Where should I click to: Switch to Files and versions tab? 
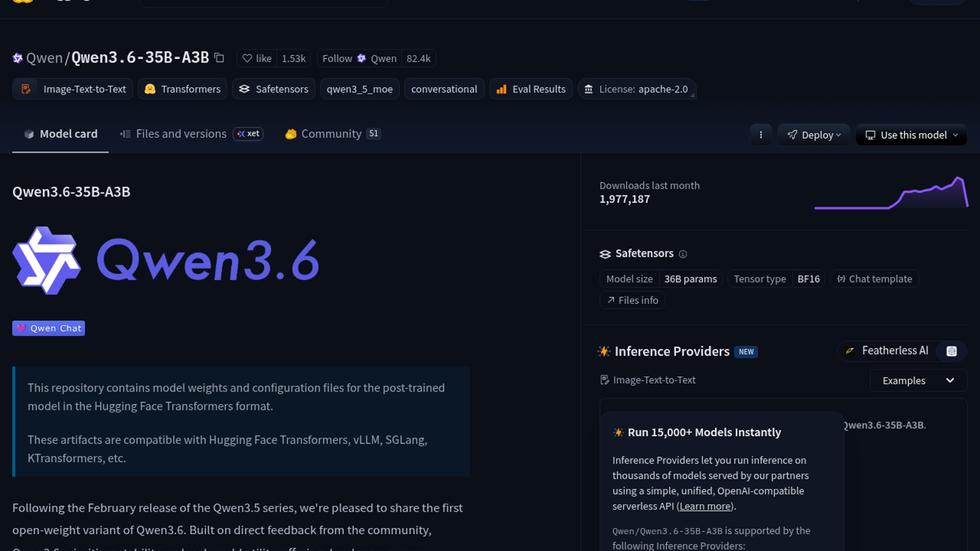point(181,134)
